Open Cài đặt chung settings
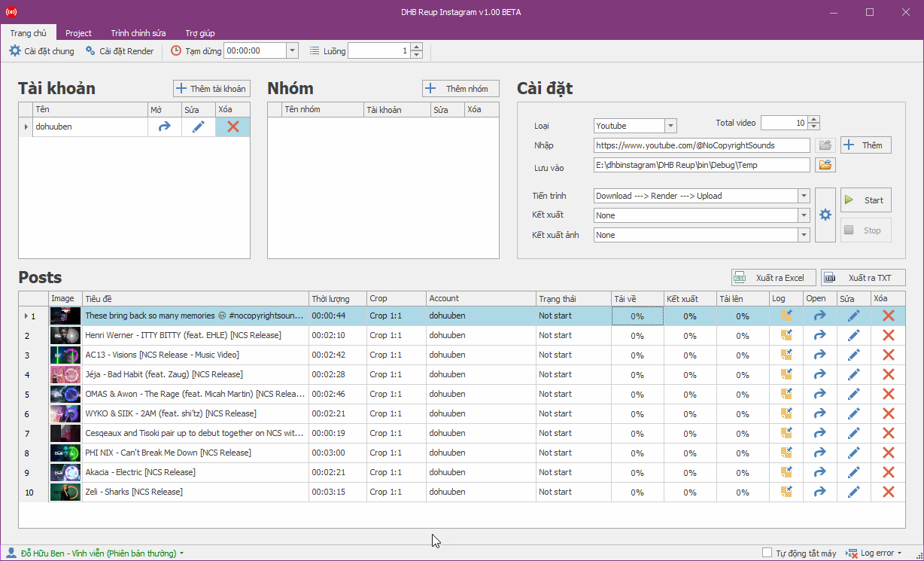Screen dimensions: 924x561 (x=41, y=51)
